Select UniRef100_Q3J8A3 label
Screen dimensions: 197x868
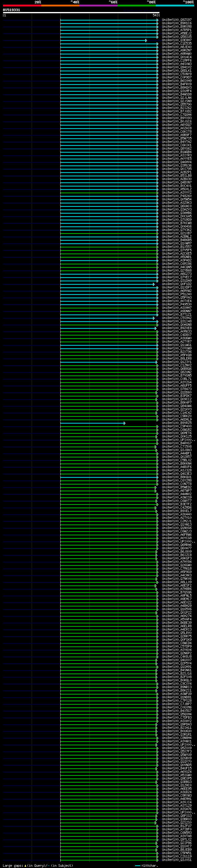click(x=176, y=450)
